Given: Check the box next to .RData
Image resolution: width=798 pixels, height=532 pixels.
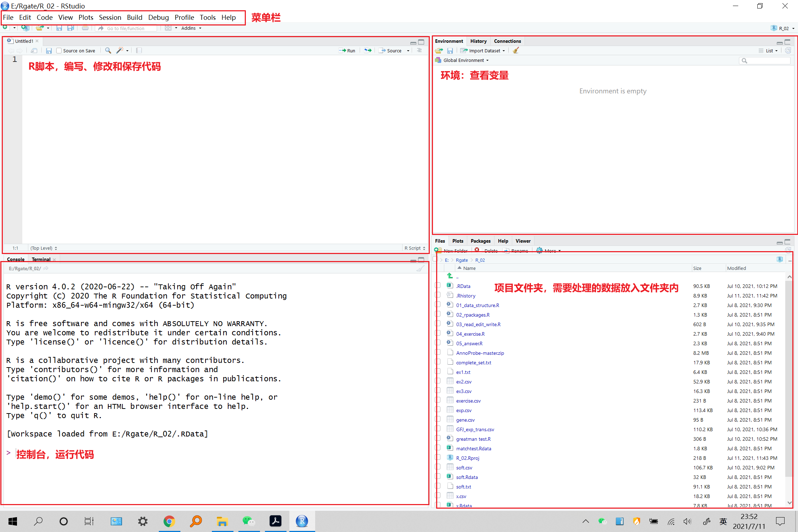Looking at the screenshot, I should [438, 285].
